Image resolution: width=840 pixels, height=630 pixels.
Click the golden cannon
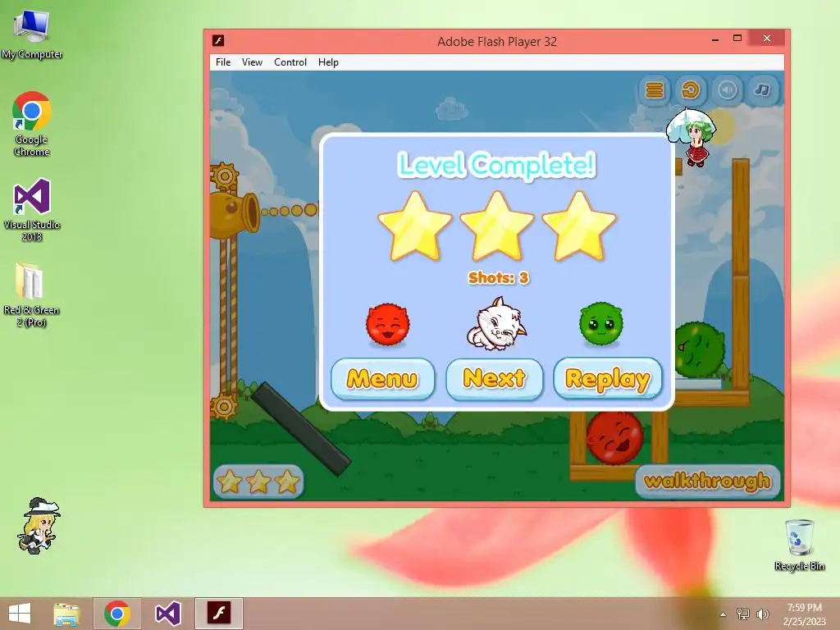pos(234,215)
